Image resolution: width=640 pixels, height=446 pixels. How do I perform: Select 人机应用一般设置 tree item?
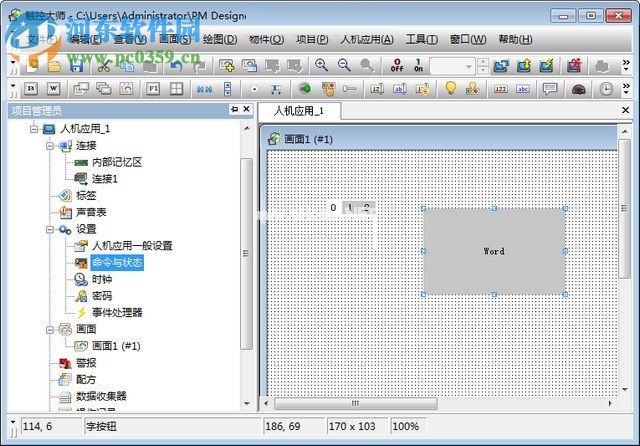[x=132, y=246]
